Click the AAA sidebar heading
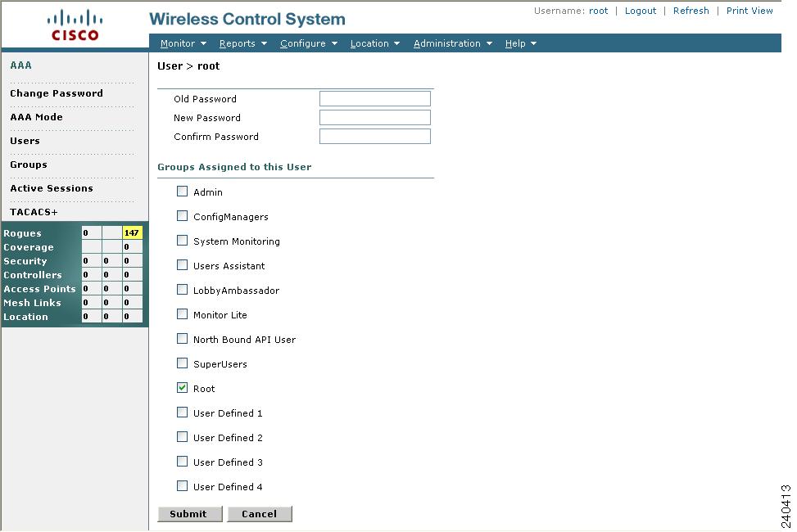Image resolution: width=797 pixels, height=532 pixels. (x=20, y=65)
